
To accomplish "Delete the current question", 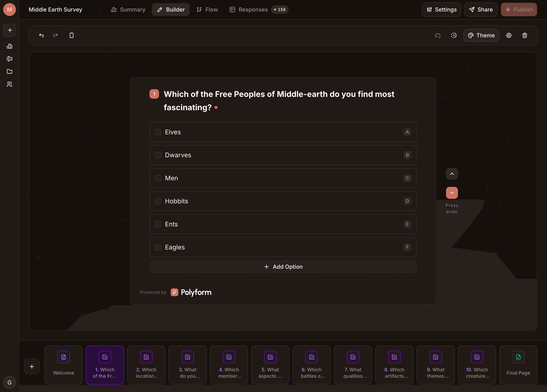I will 525,35.
